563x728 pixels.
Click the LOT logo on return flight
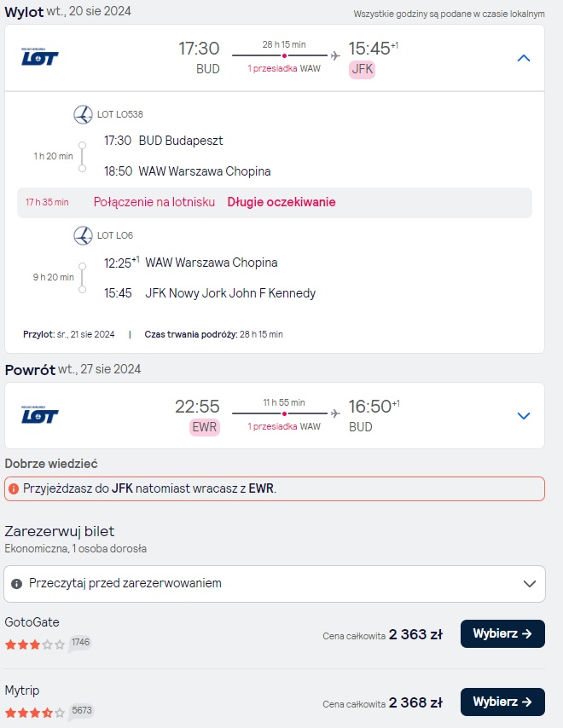point(40,415)
